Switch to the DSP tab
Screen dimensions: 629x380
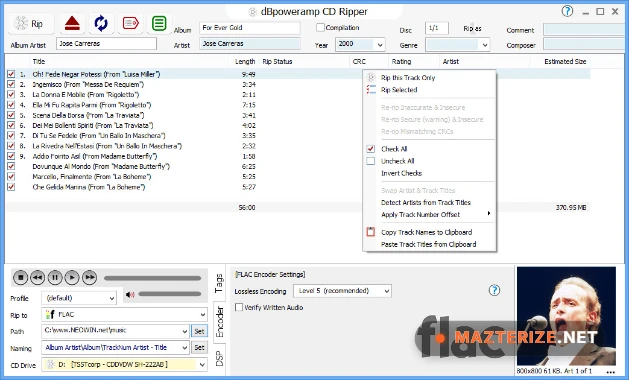click(x=219, y=358)
